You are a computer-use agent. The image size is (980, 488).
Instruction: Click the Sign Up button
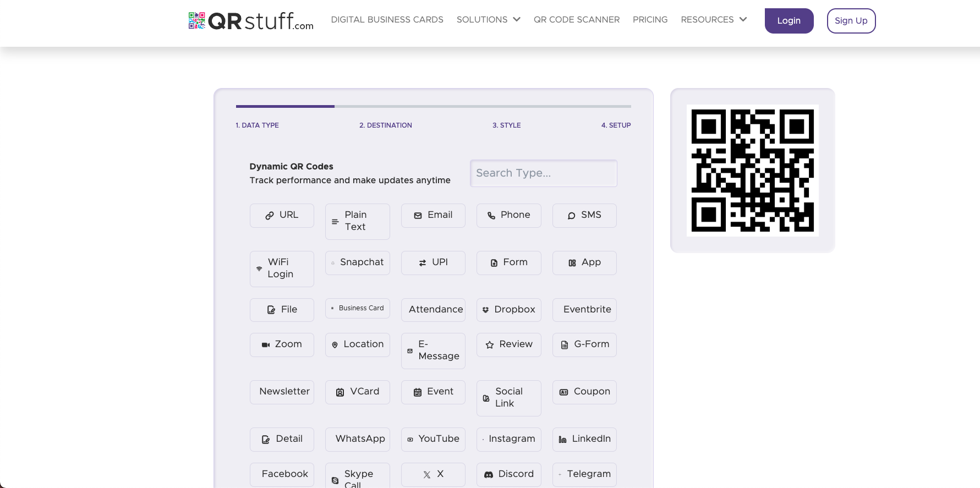click(851, 21)
